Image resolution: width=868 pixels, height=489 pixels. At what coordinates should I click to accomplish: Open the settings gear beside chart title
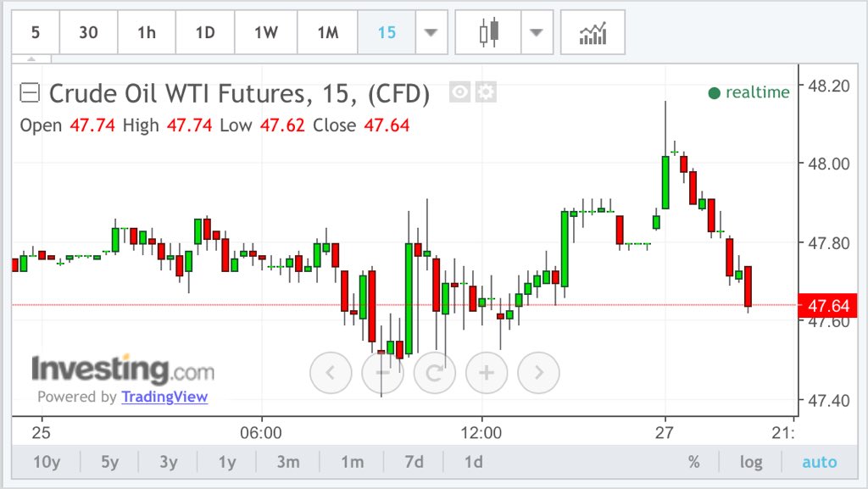coord(486,92)
